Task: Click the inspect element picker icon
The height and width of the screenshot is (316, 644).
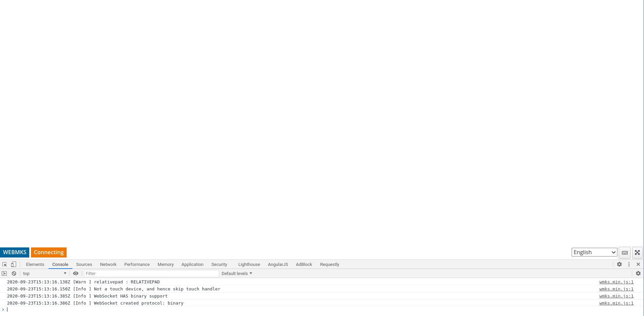Action: [x=5, y=265]
